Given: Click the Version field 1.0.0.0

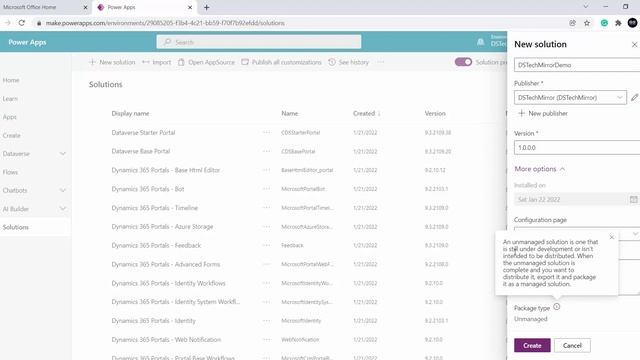Looking at the screenshot, I should click(x=577, y=148).
